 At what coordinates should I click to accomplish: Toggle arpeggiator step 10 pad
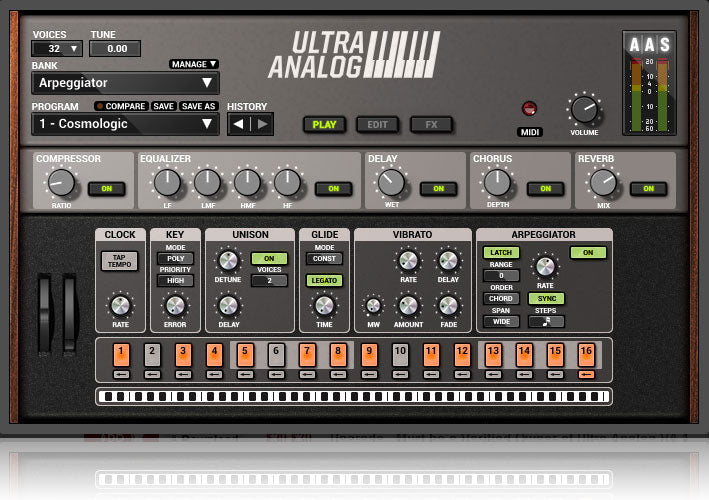400,354
